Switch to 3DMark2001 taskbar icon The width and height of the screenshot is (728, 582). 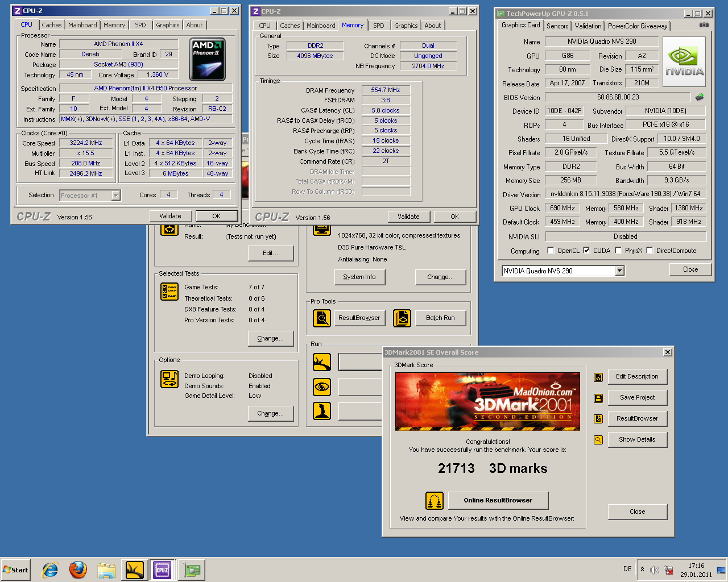click(x=135, y=569)
